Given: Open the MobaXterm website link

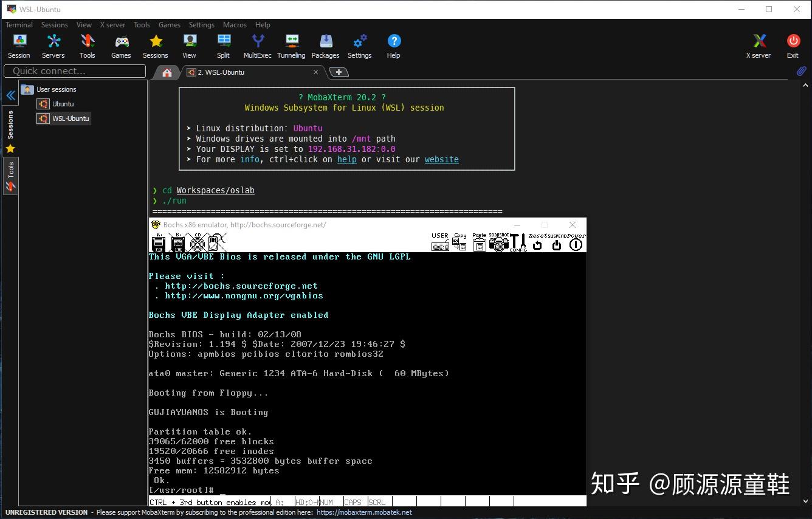Looking at the screenshot, I should click(441, 159).
